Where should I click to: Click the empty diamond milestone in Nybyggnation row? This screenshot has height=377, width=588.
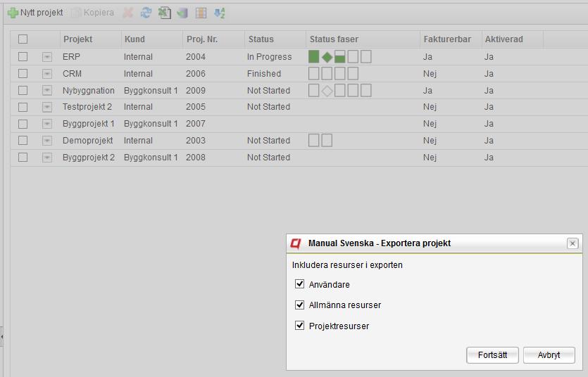point(327,91)
